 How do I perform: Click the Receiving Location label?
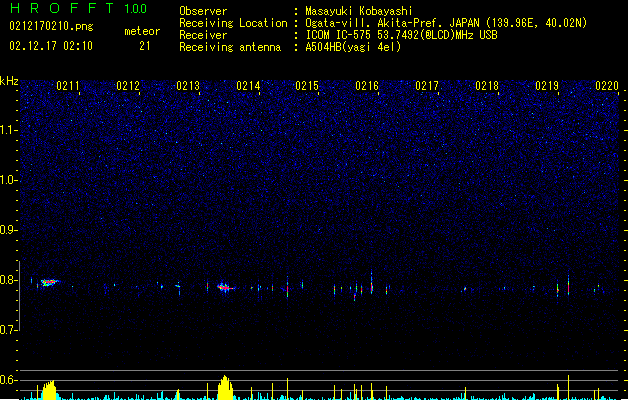(x=233, y=23)
